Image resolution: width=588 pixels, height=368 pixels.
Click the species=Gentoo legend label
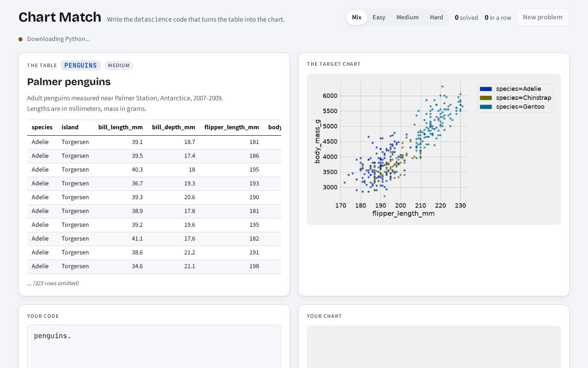pos(520,107)
